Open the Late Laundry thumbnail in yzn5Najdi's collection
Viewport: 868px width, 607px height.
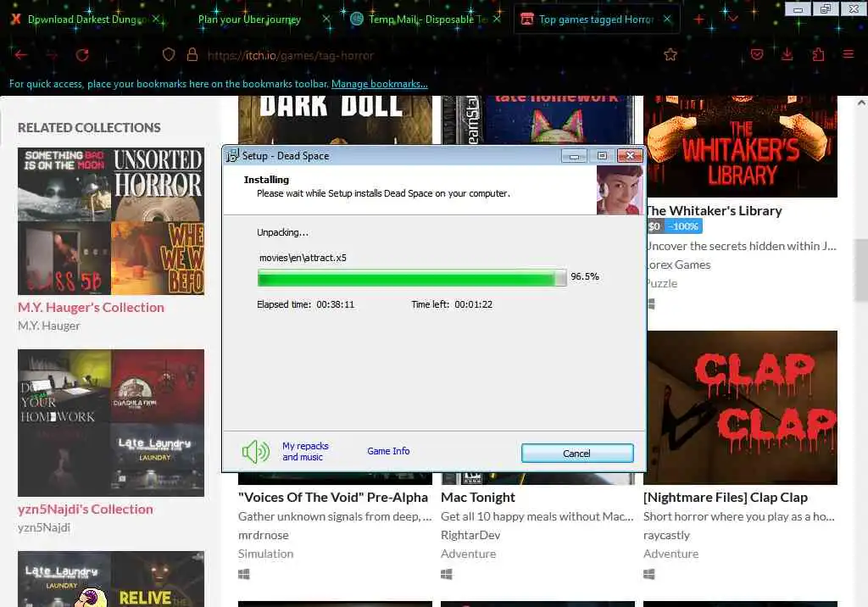click(x=158, y=459)
